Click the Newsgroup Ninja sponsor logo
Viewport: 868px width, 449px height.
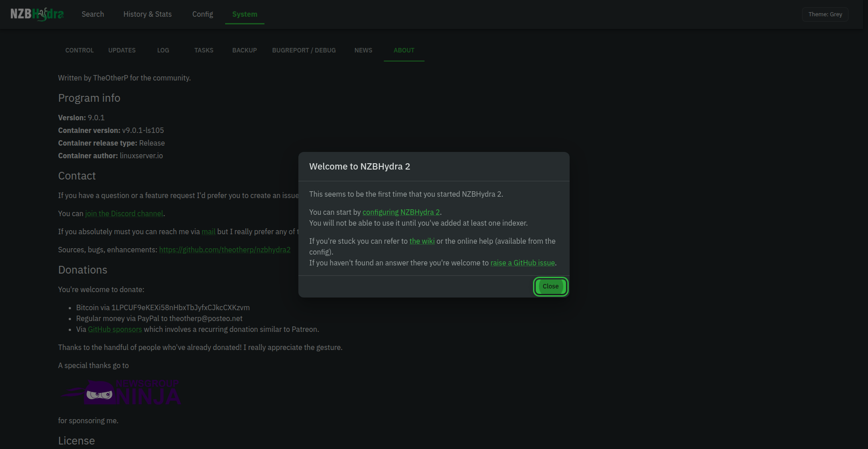[120, 392]
